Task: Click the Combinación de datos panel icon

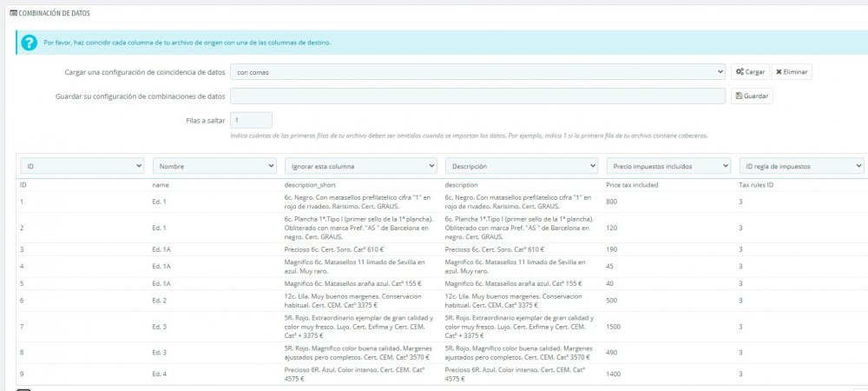Action: [14, 13]
